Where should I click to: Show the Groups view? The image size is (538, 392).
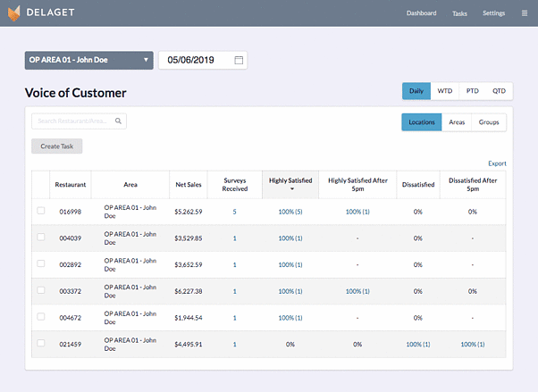click(489, 122)
